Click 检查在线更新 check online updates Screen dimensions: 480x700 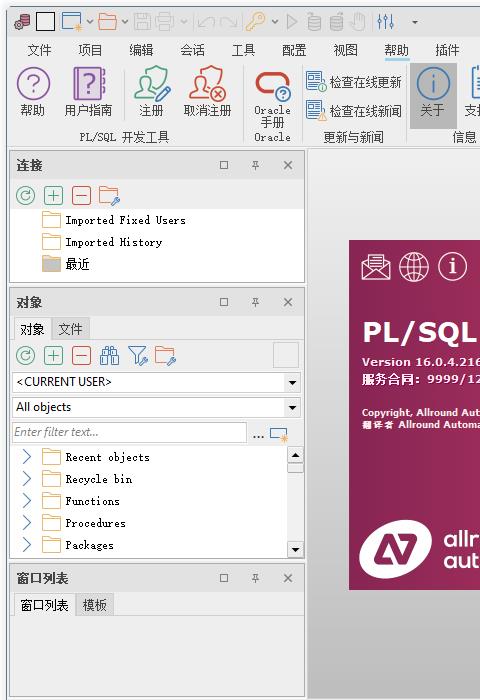(354, 82)
